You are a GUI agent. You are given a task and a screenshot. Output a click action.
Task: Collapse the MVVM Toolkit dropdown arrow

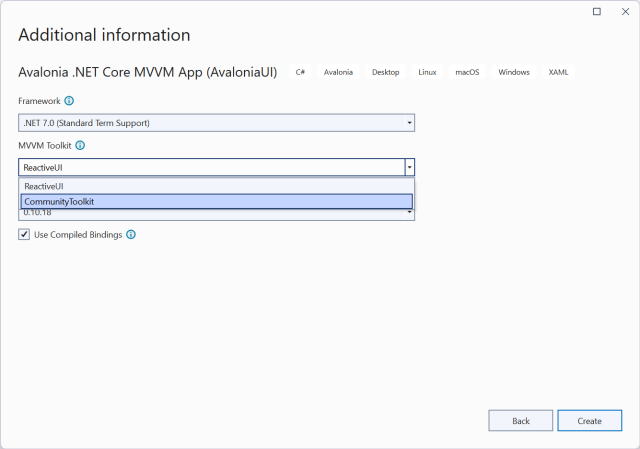[x=409, y=167]
